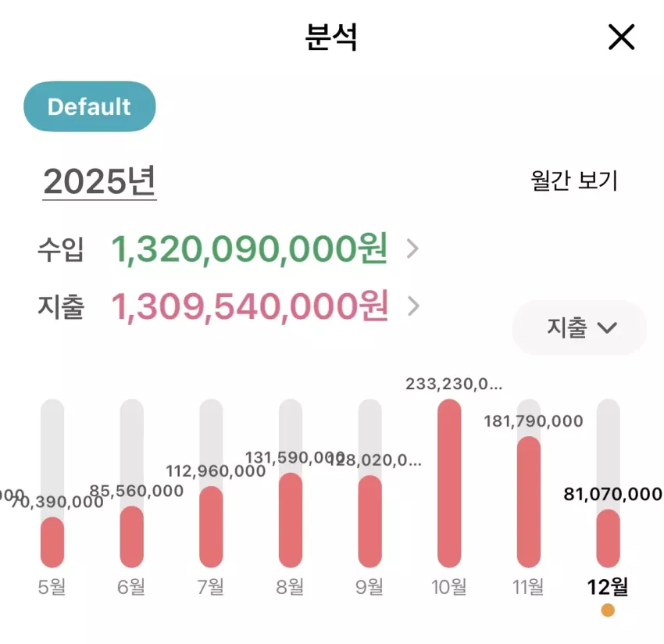Image resolution: width=664 pixels, height=644 pixels.
Task: Tap the 81,070,000 value label
Action: pos(612,494)
